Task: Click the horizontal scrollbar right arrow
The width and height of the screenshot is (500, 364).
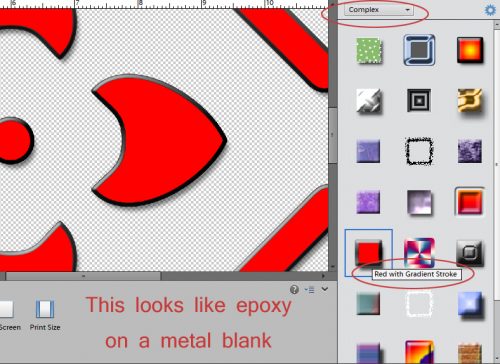Action: point(323,276)
